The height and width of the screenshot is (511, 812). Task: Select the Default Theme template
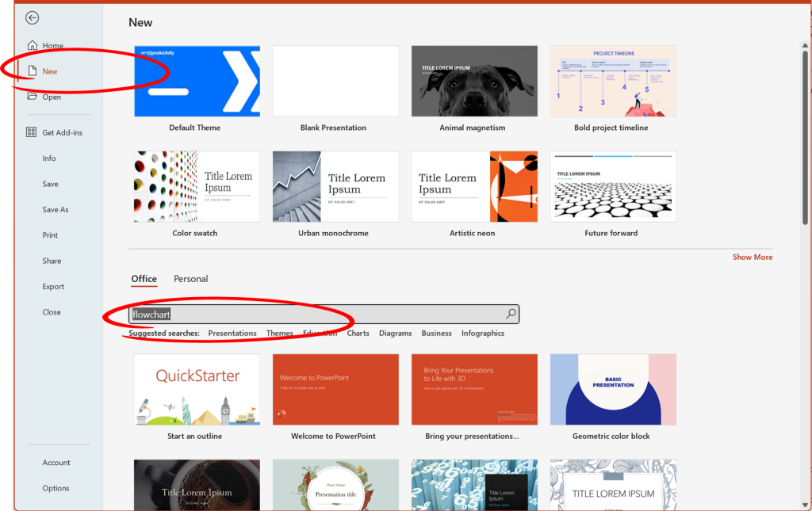click(x=197, y=81)
